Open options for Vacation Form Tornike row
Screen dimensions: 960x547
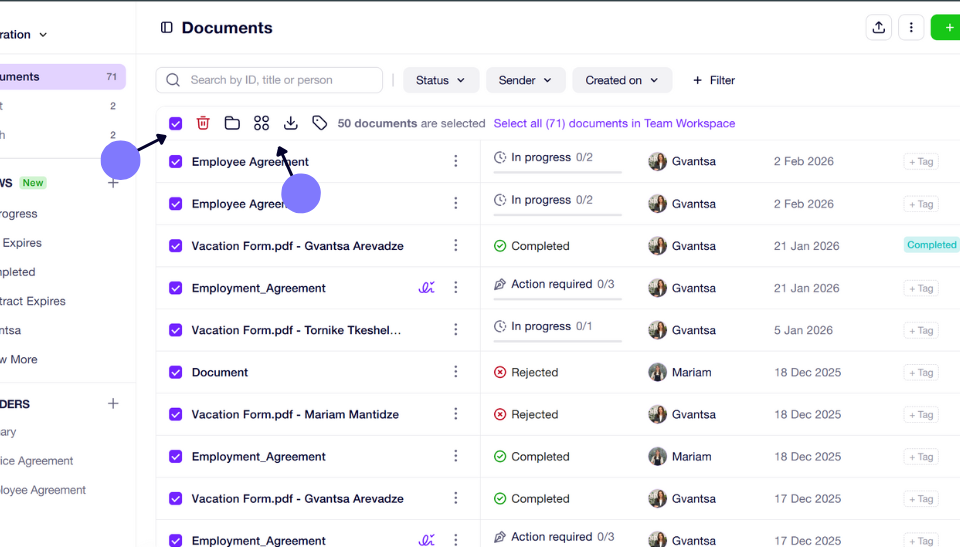(456, 330)
